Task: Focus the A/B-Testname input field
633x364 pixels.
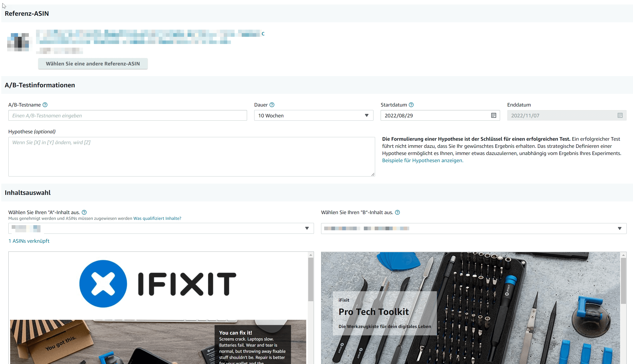Action: (x=127, y=115)
